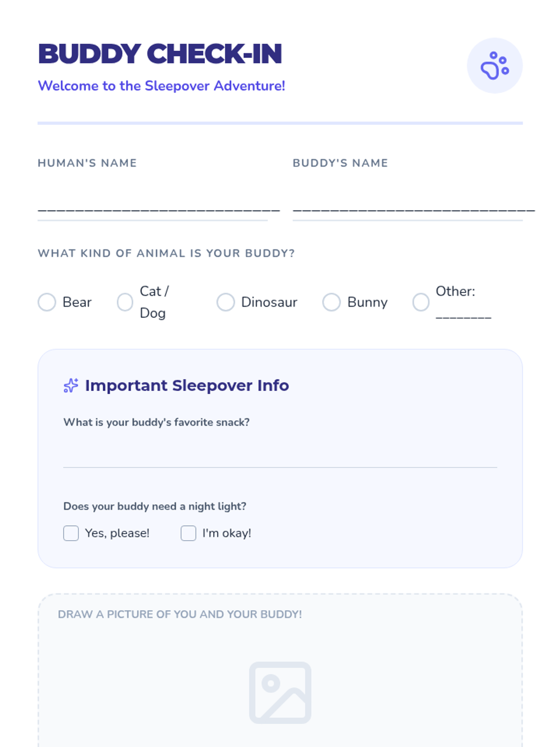Select the Other radio button
560x747 pixels.
click(x=421, y=302)
